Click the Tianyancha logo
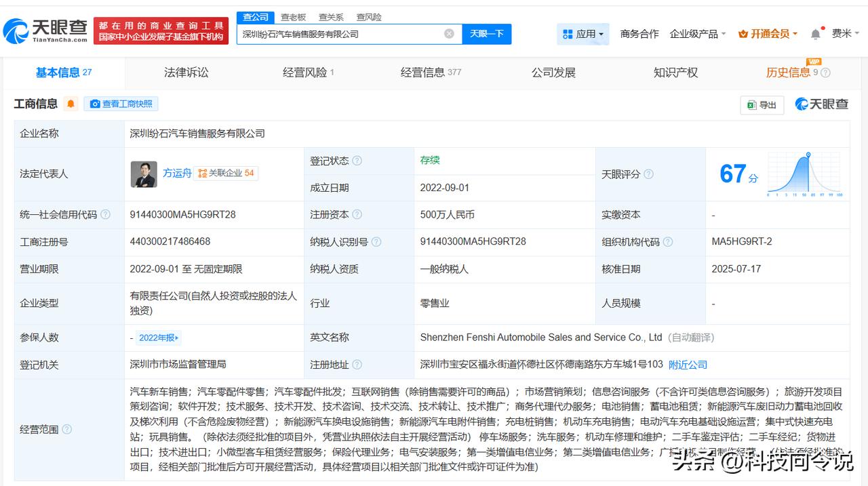868x486 pixels. (x=45, y=31)
